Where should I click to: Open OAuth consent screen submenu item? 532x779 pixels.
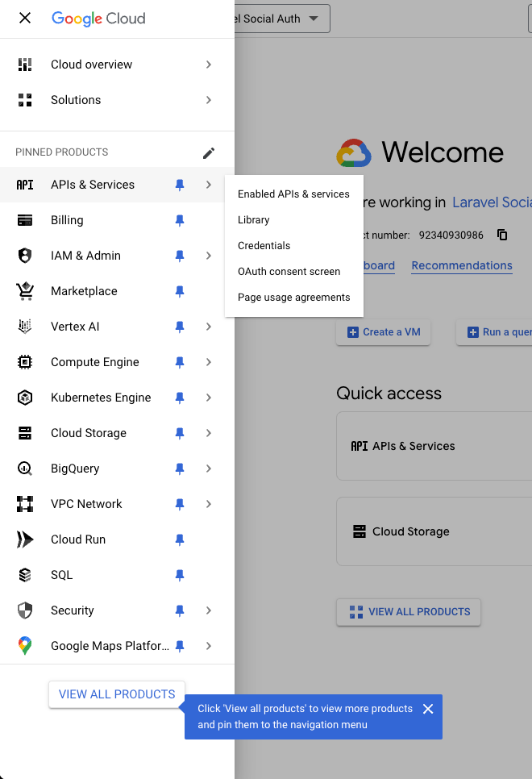coord(293,272)
